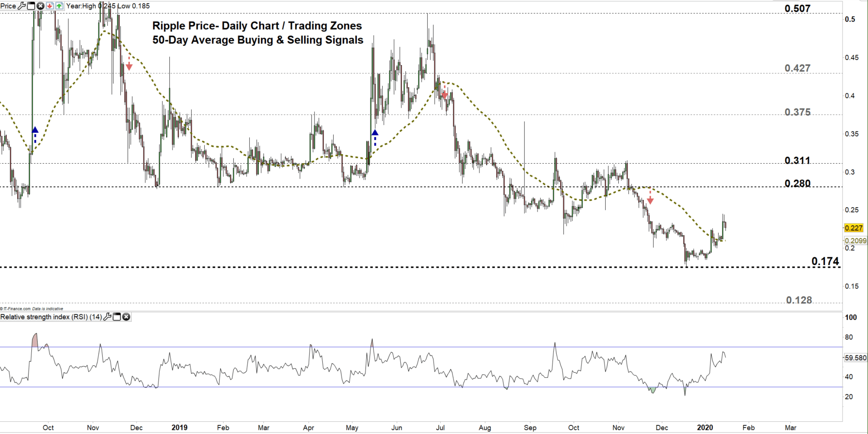This screenshot has height=434, width=868.
Task: Click the current price tag 0.227
Action: 853,228
